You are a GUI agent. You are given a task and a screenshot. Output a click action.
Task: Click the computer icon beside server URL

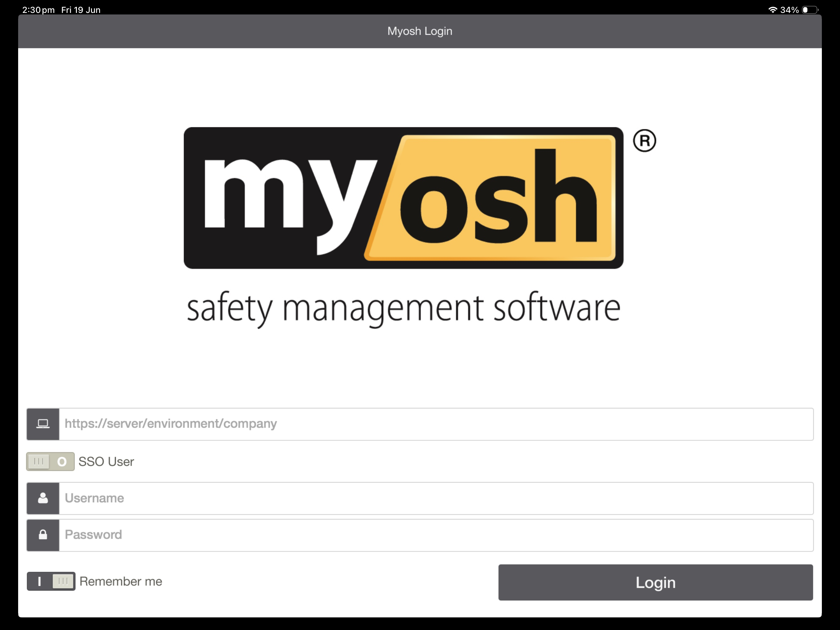tap(43, 424)
